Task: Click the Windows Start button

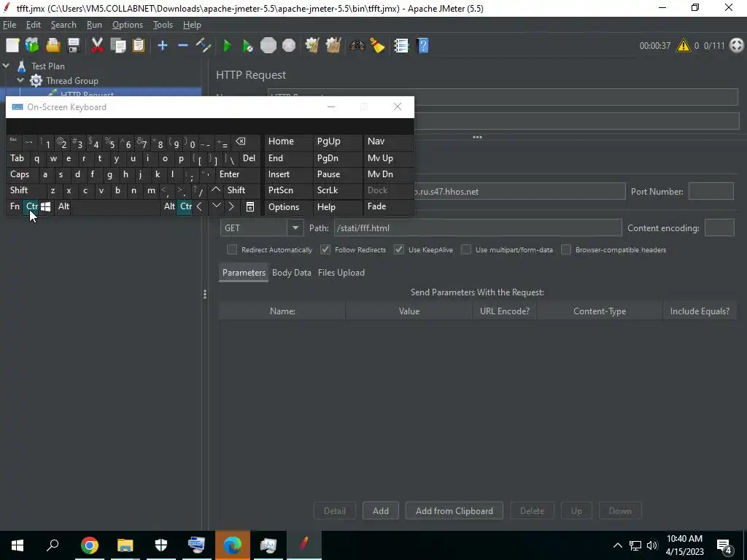Action: [18, 545]
